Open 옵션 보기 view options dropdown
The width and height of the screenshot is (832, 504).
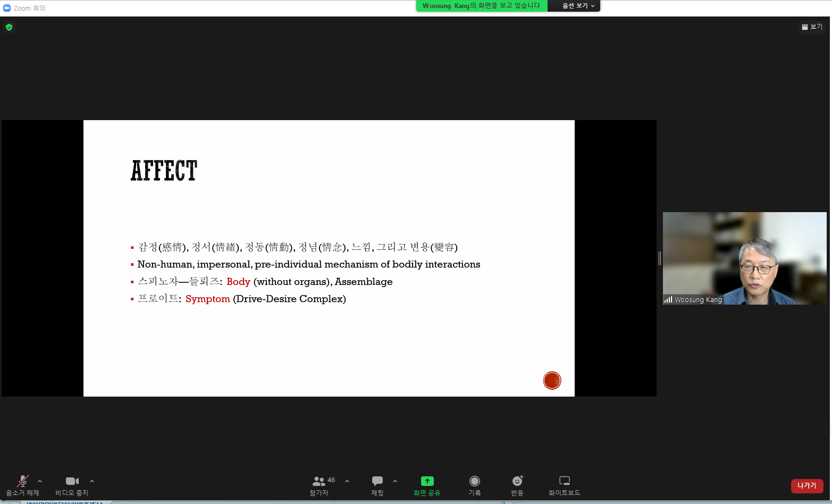click(x=578, y=6)
